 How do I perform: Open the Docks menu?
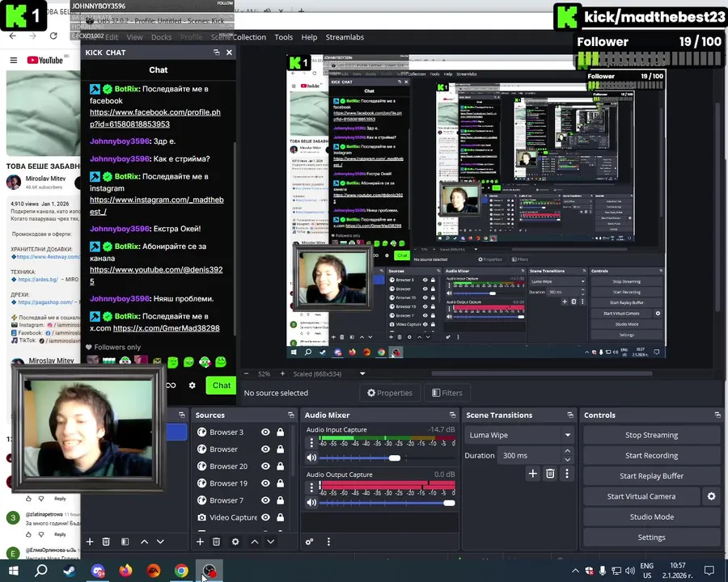coord(161,37)
